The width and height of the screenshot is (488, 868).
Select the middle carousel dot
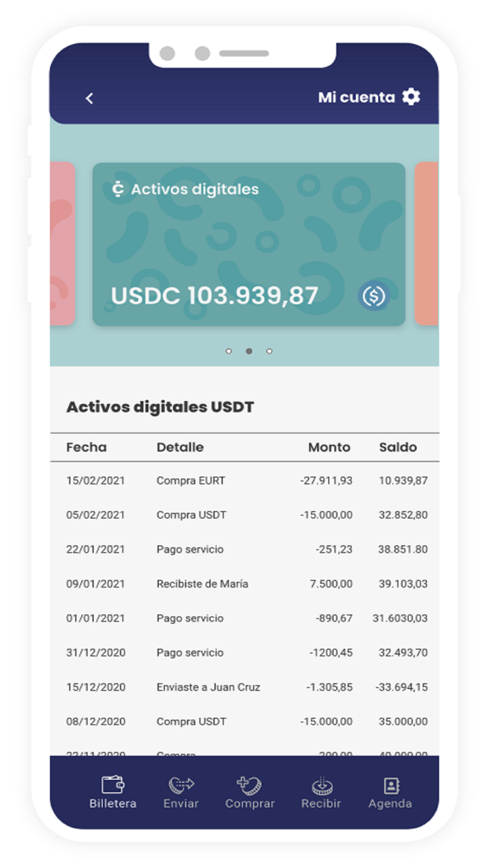coord(249,352)
